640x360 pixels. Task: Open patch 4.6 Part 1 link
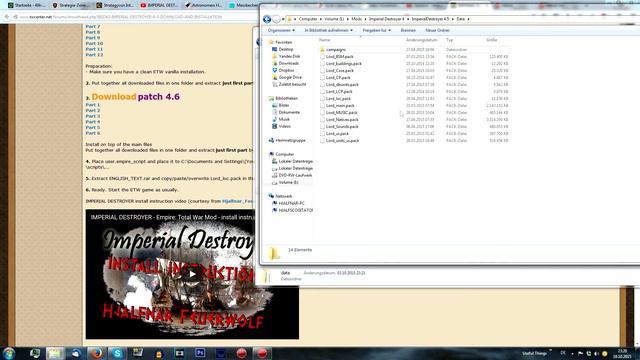coord(93,105)
